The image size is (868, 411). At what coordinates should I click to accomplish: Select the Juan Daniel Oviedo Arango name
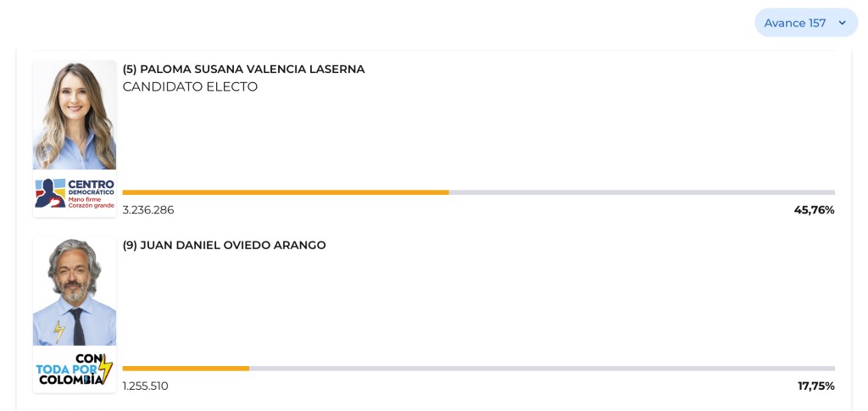[x=224, y=246]
